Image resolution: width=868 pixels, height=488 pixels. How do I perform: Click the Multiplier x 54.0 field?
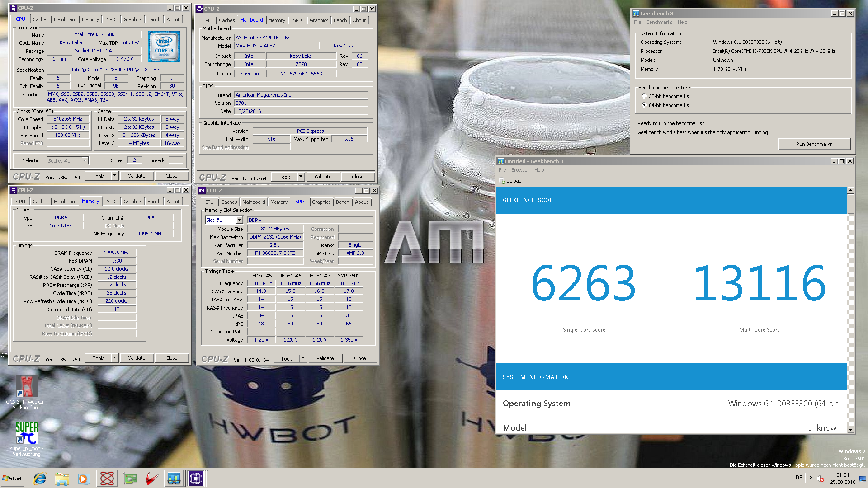[68, 127]
